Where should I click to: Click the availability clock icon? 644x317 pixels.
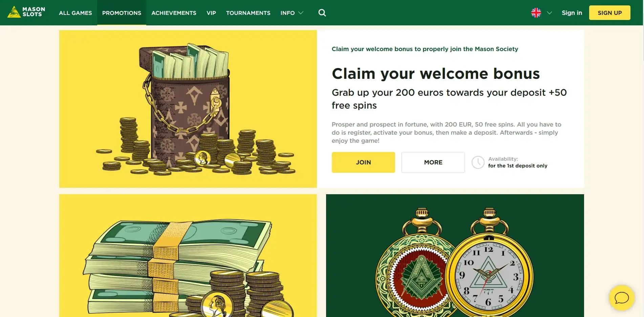(x=478, y=162)
